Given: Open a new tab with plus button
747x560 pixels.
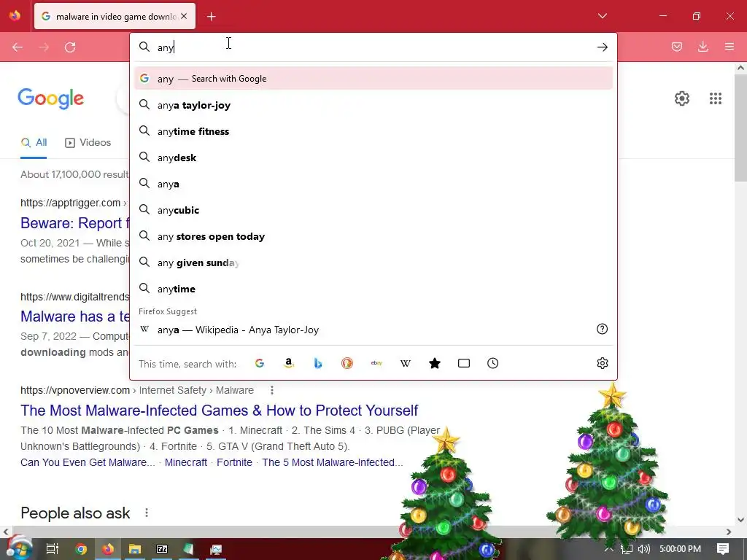Looking at the screenshot, I should 212,17.
